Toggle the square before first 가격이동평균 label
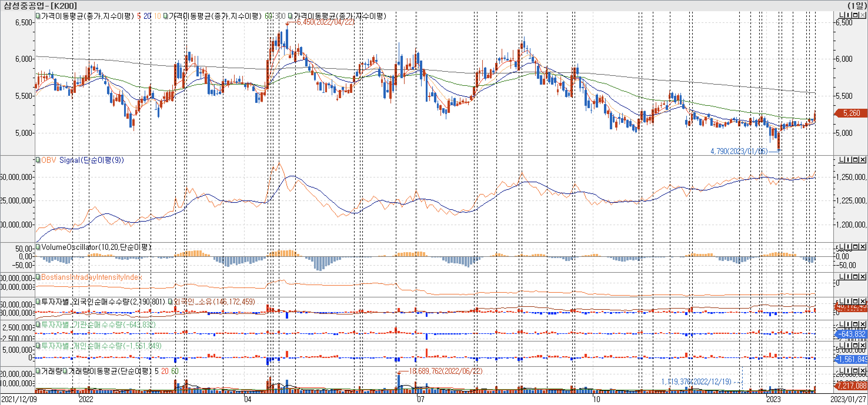Screen dimensions: 868x405 pyautogui.click(x=38, y=16)
